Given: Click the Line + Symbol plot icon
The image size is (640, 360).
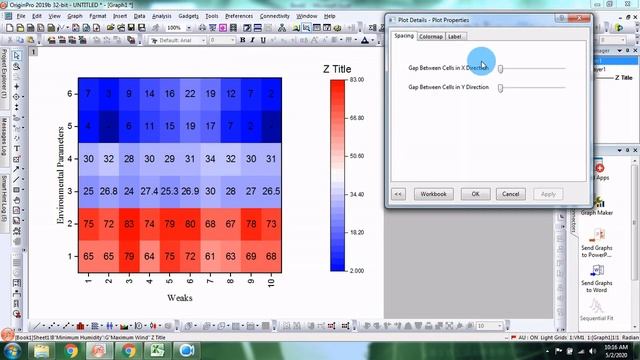Looking at the screenshot, I should point(66,326).
